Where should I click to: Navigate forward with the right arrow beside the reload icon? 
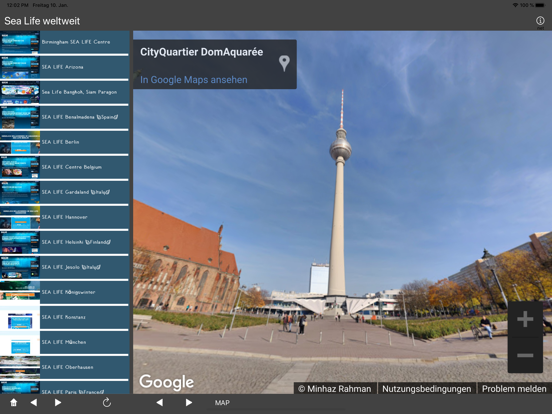pyautogui.click(x=58, y=402)
